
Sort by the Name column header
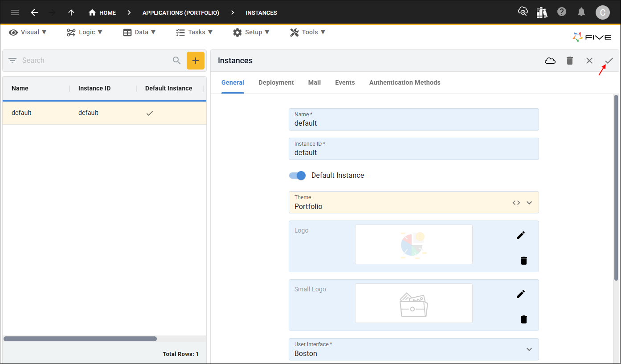(x=20, y=88)
